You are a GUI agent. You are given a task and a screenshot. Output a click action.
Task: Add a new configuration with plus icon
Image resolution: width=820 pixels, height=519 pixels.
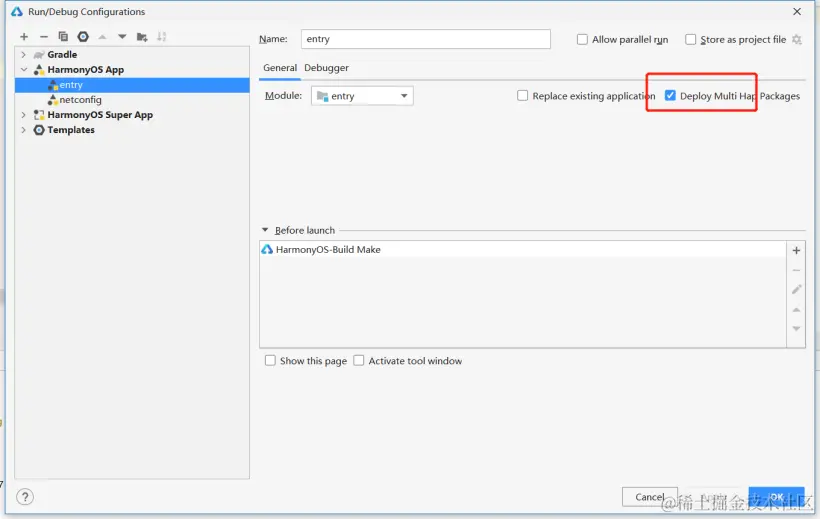(24, 37)
